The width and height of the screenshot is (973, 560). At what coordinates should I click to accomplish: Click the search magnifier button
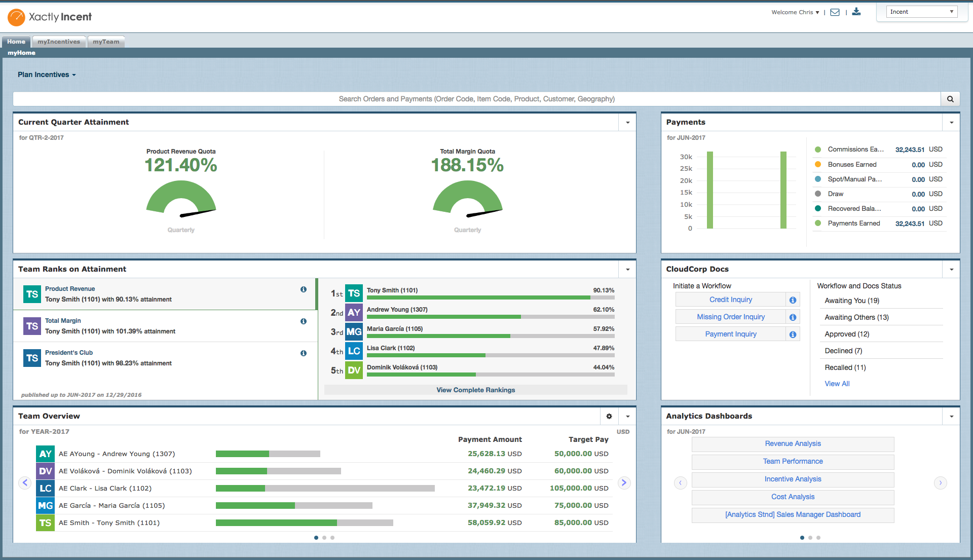click(950, 99)
